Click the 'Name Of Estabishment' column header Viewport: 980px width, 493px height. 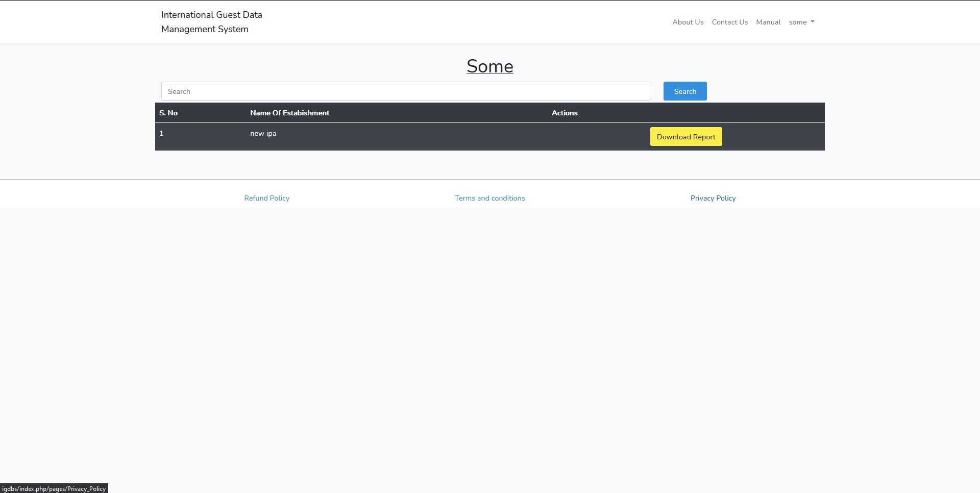pyautogui.click(x=289, y=113)
